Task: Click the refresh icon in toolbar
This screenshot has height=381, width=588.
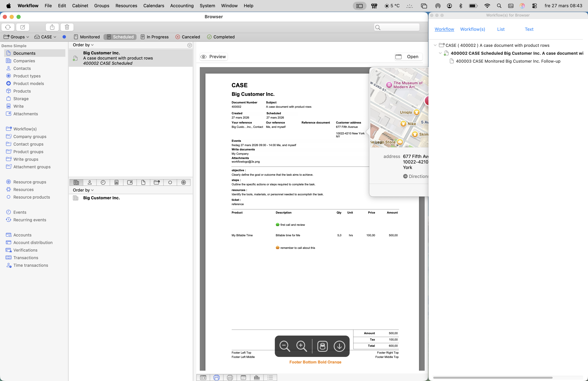Action: (8, 27)
